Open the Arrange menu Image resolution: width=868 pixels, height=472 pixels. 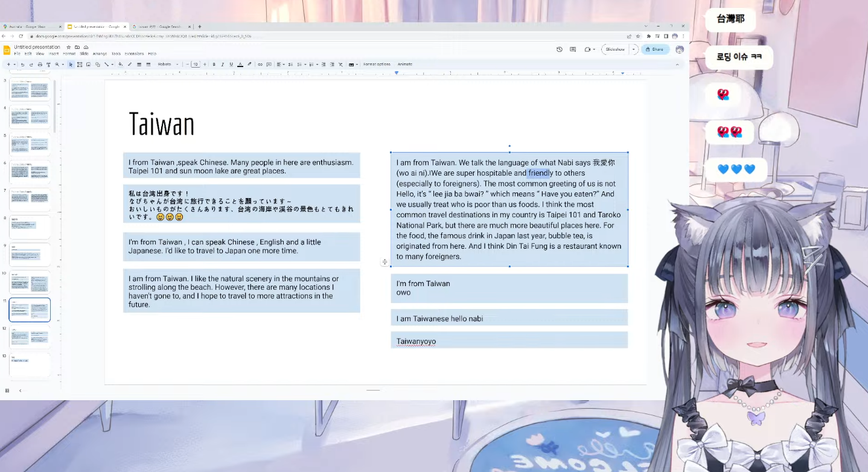tap(100, 54)
